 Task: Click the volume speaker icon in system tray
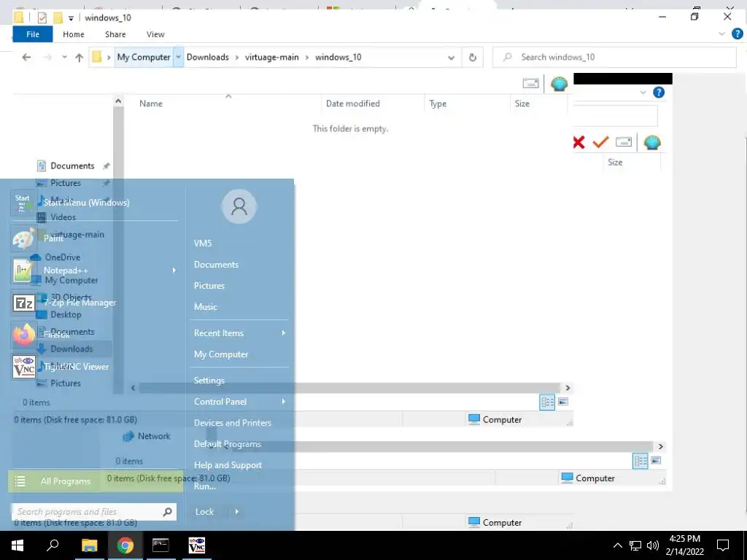click(x=653, y=545)
